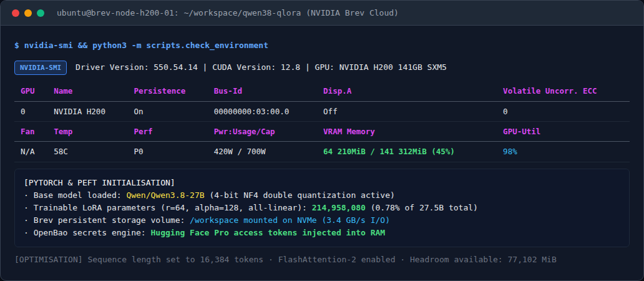Click the Driver Version 550.54.14 text
The height and width of the screenshot is (281, 644).
point(137,67)
